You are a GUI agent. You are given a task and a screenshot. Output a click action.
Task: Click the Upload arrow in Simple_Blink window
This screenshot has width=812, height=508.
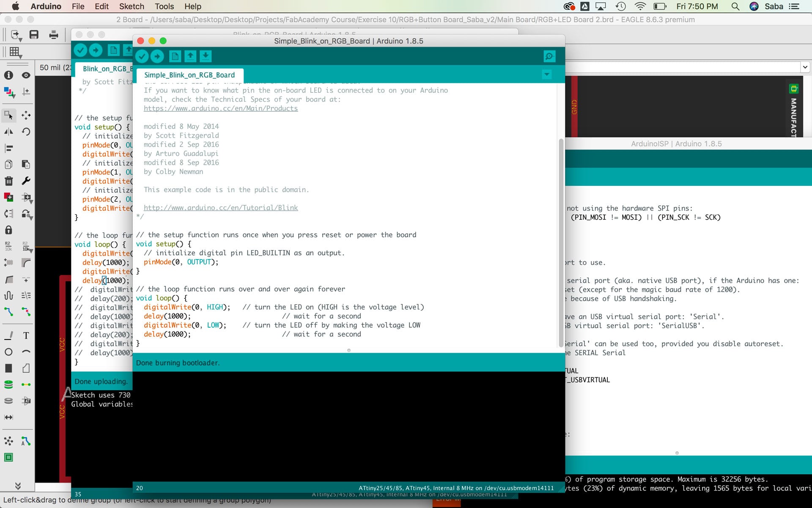(x=157, y=56)
